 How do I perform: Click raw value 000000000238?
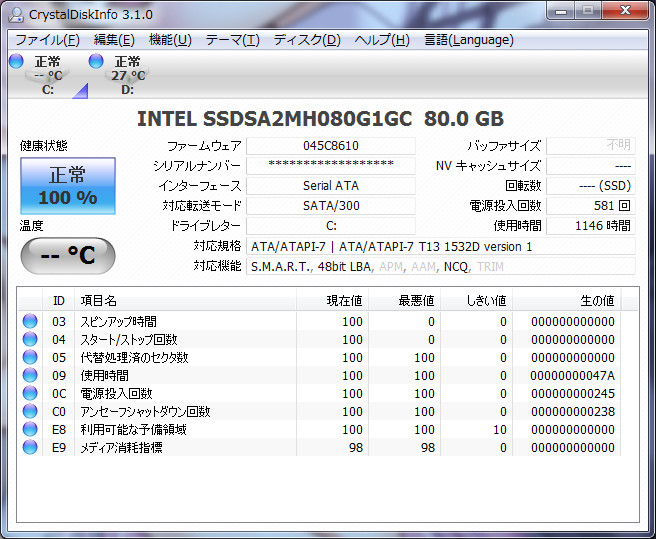(573, 412)
